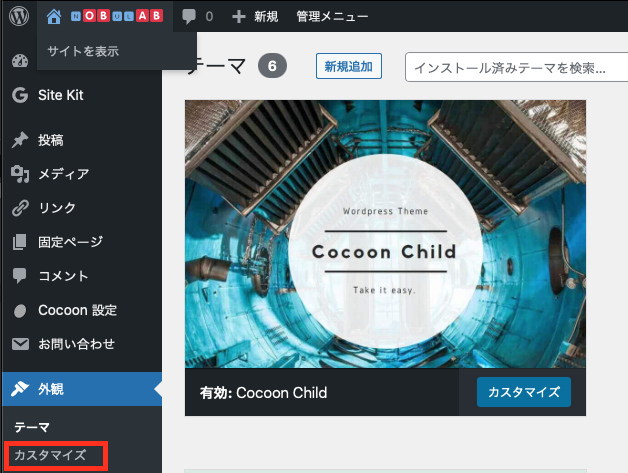The width and height of the screenshot is (628, 473).
Task: Click the plus icon for 新規
Action: [x=239, y=16]
